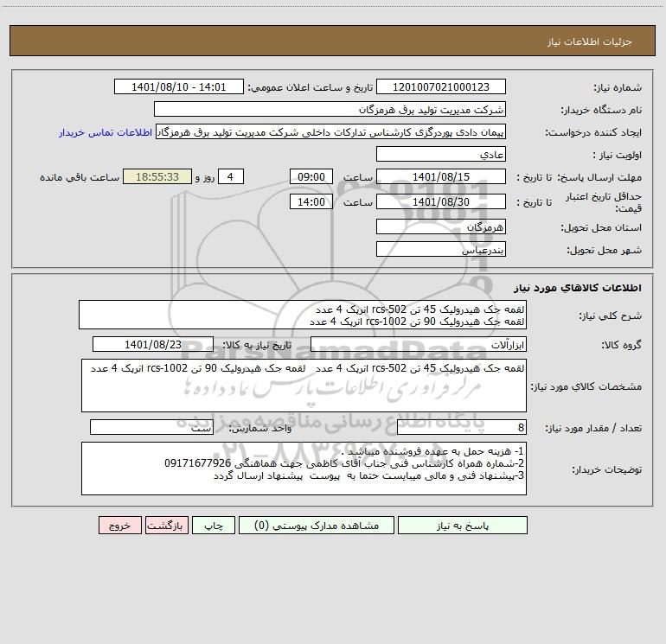Click the need date field 1401/08/23
Screen dimensions: 666x644
153,344
